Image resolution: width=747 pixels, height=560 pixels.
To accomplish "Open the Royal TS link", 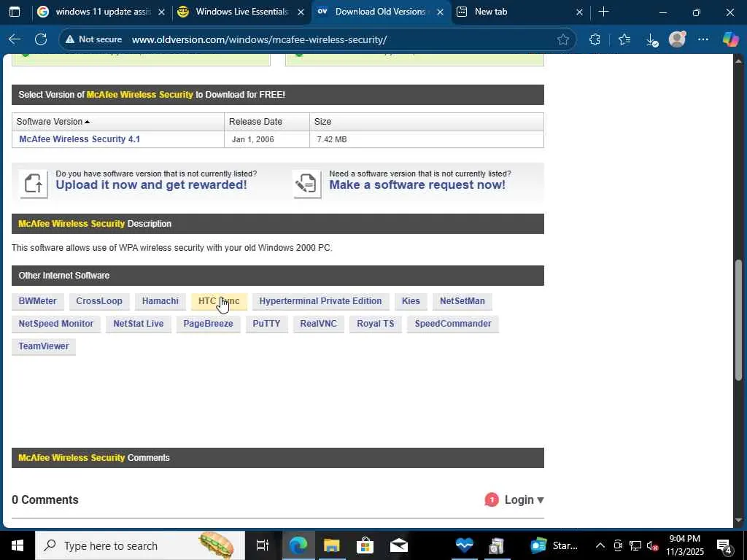I will 376,323.
